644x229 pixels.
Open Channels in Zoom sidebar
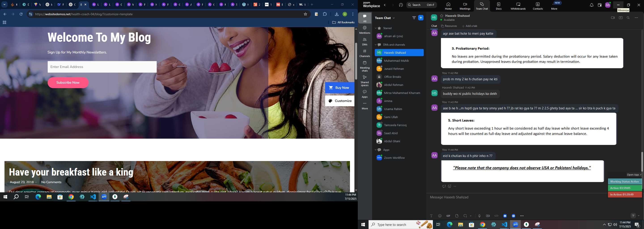click(365, 53)
